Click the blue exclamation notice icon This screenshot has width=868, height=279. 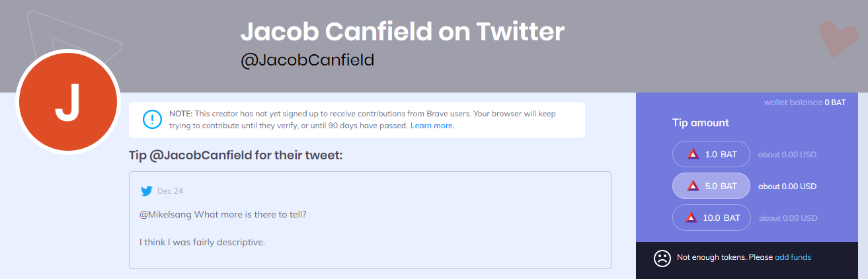pyautogui.click(x=153, y=120)
